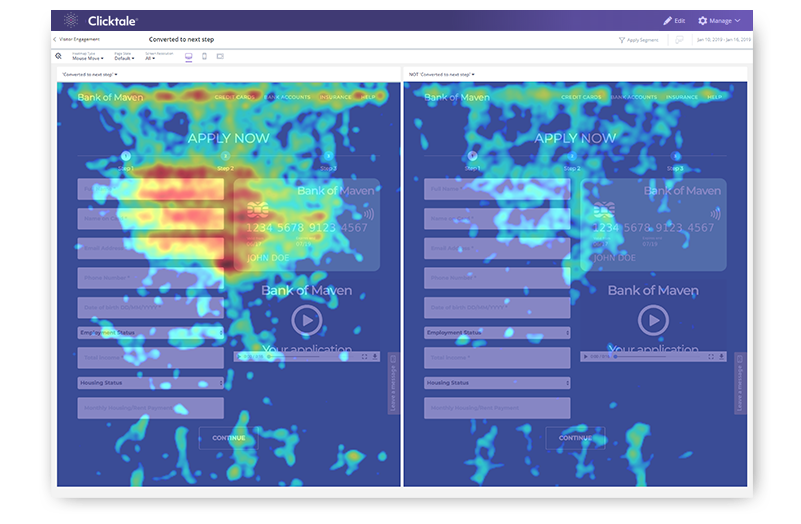Click Leave a message tab in right heatmap
The width and height of the screenshot is (801, 524).
(740, 383)
